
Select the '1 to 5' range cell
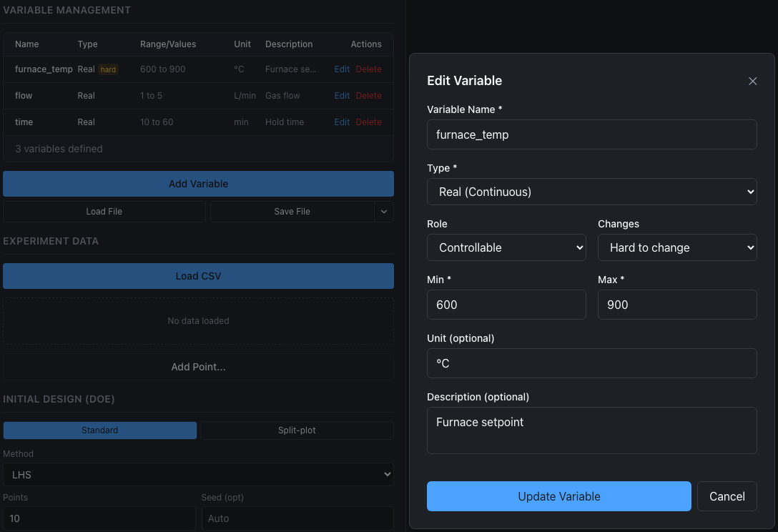coord(152,95)
